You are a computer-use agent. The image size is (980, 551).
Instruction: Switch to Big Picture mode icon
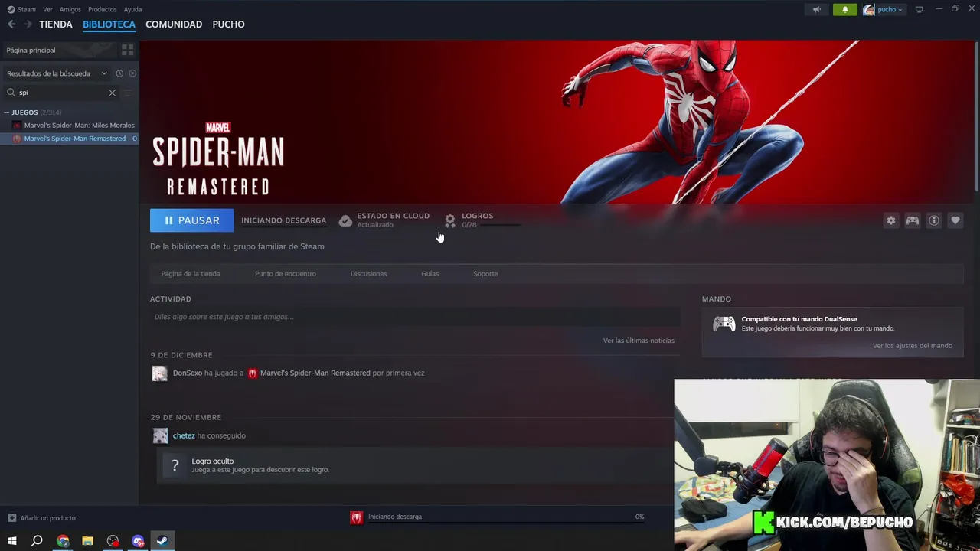click(920, 9)
